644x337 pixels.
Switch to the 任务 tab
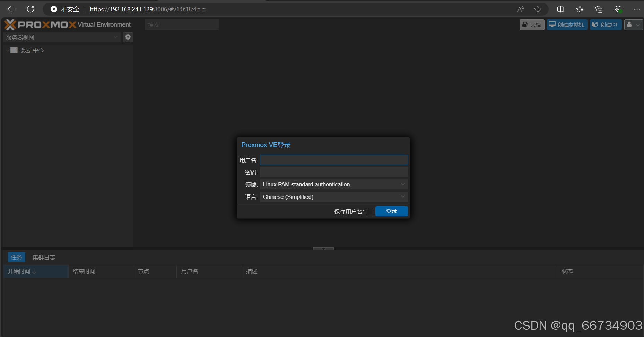(x=16, y=257)
